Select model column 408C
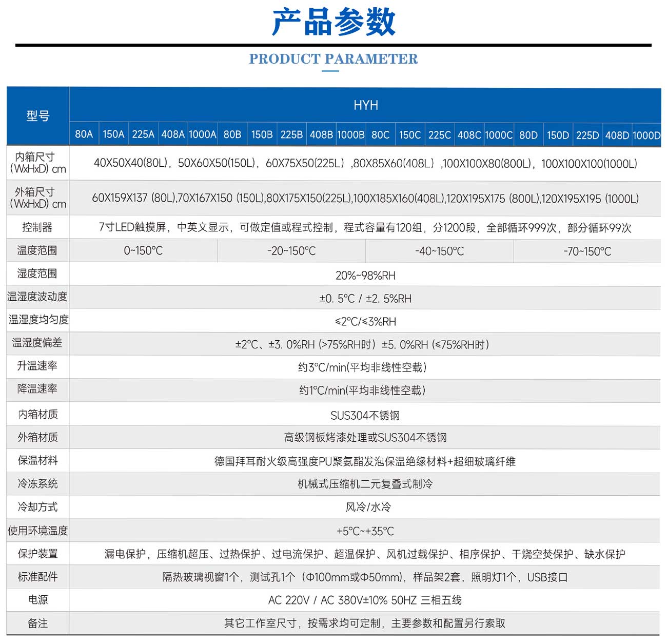Screen dimensions: 667x644 click(469, 134)
